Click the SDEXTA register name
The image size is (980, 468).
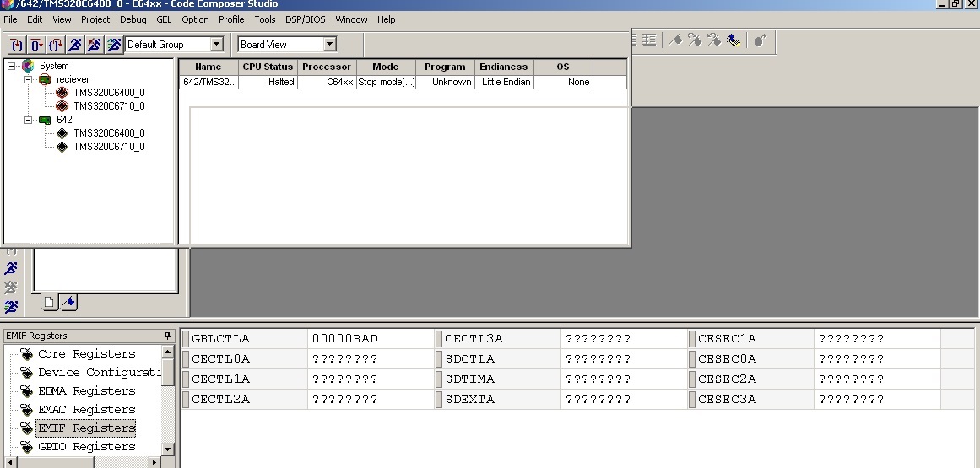pyautogui.click(x=469, y=400)
